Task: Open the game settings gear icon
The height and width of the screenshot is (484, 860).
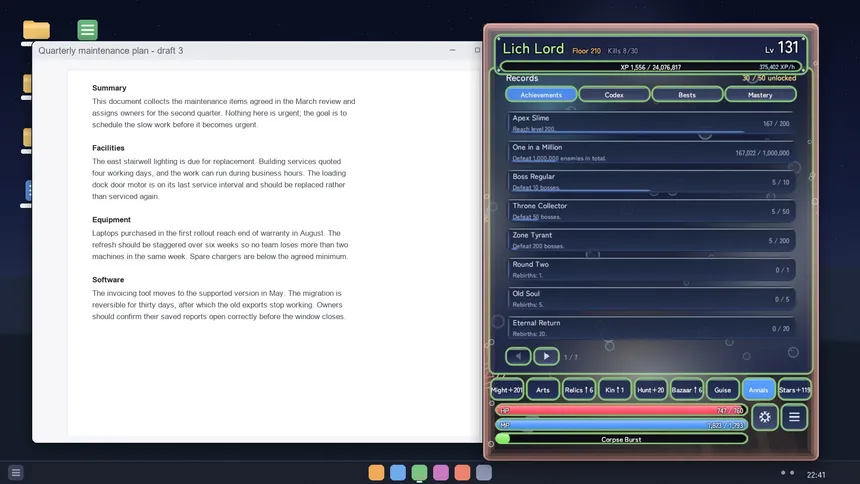Action: point(765,417)
